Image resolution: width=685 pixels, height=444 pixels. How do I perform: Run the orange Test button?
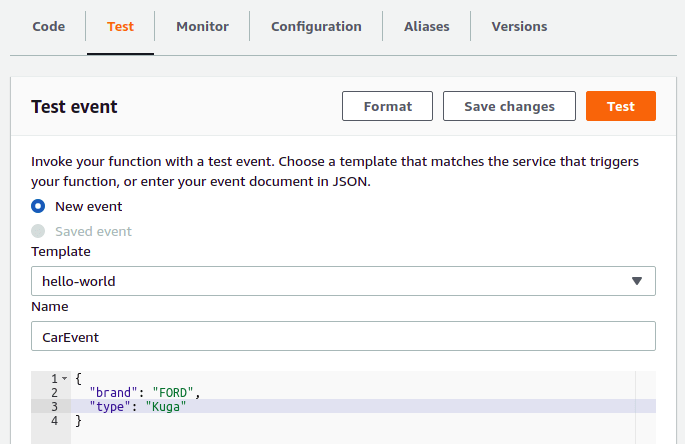point(620,107)
